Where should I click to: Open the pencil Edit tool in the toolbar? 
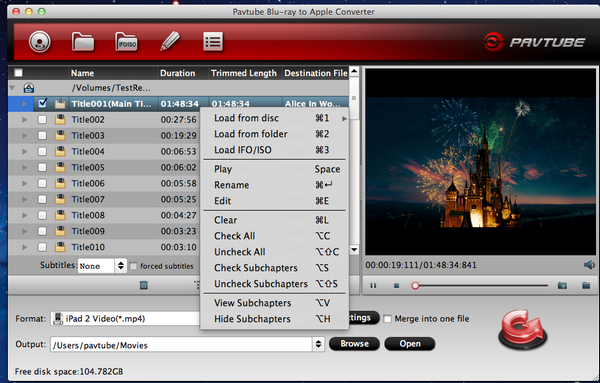(170, 41)
